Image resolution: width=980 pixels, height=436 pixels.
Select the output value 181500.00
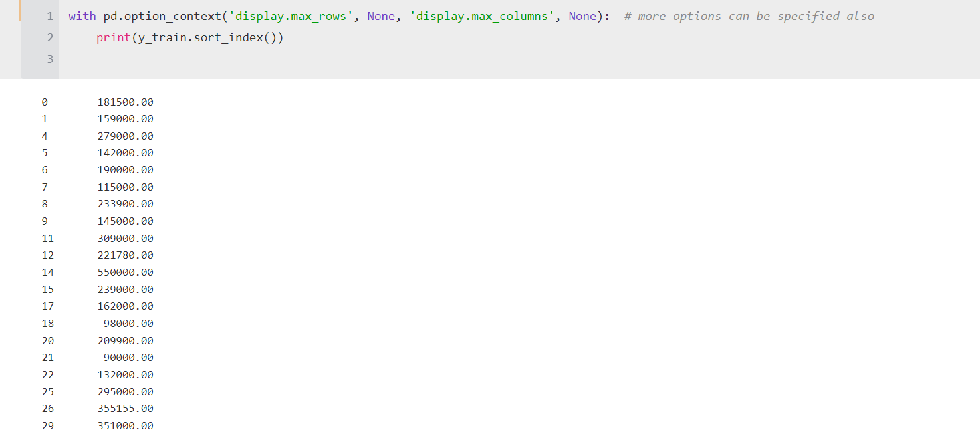coord(126,102)
